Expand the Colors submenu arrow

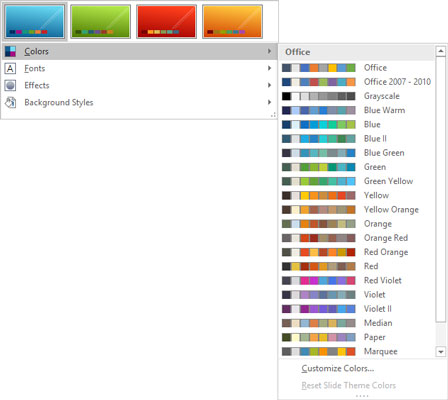tap(269, 51)
